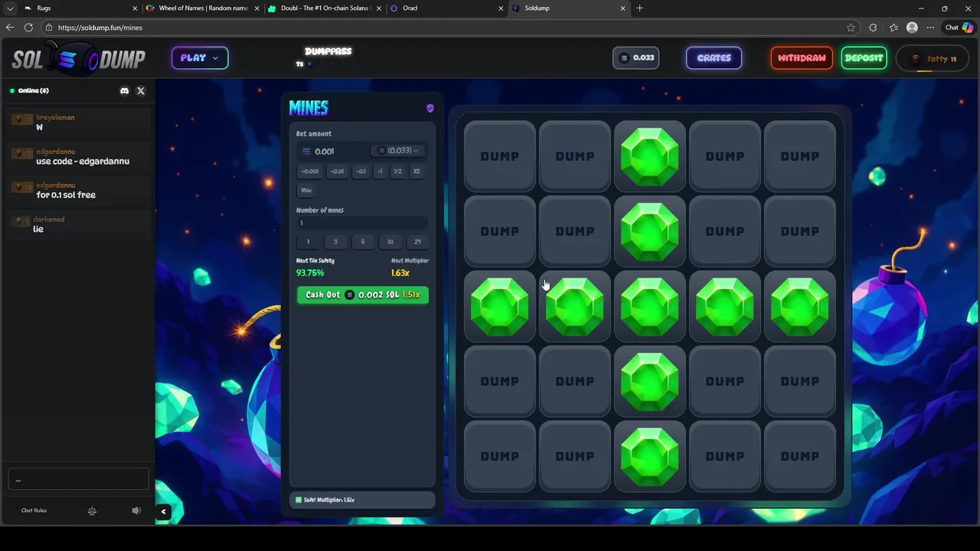Click the DEPOSIT button
Screen dimensions: 980x551
click(x=864, y=58)
